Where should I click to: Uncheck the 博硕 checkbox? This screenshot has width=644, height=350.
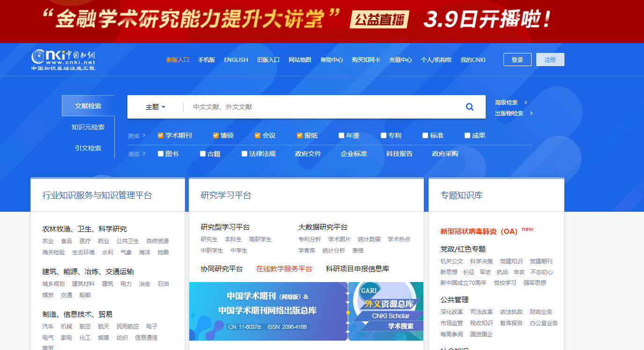[216, 135]
